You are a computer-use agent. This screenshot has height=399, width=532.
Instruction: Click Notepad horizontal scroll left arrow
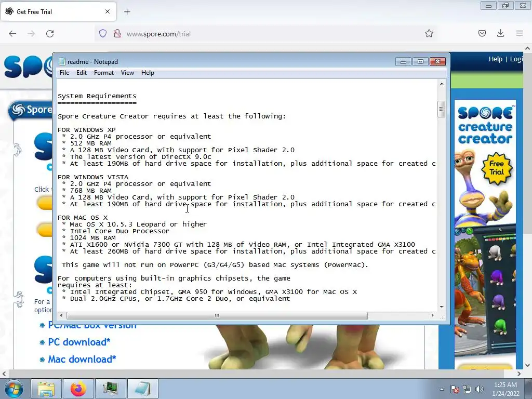point(61,315)
